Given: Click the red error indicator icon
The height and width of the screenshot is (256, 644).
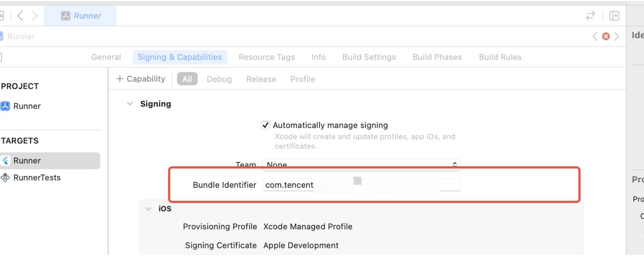Looking at the screenshot, I should tap(606, 36).
